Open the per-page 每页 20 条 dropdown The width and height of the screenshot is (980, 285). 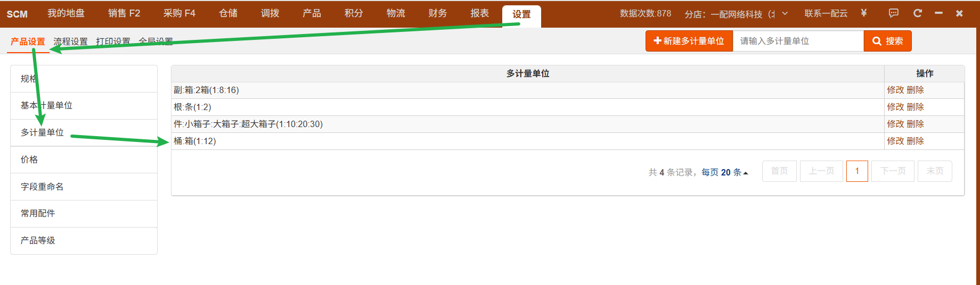(x=724, y=172)
